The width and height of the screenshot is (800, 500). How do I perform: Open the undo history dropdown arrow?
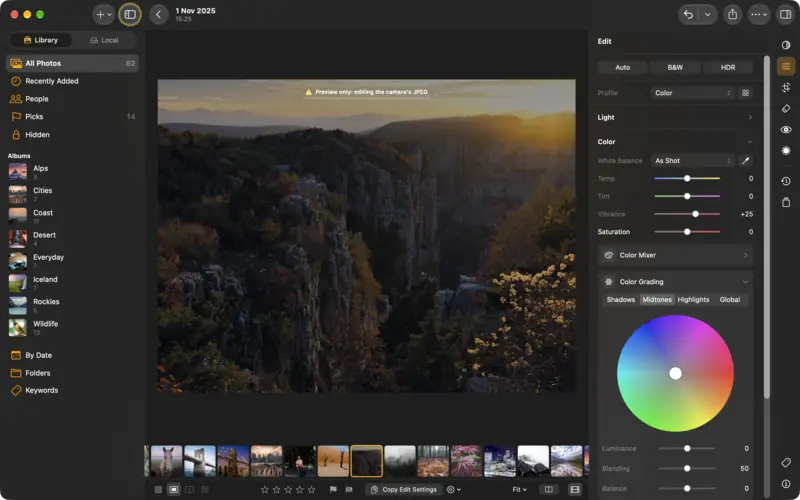708,15
